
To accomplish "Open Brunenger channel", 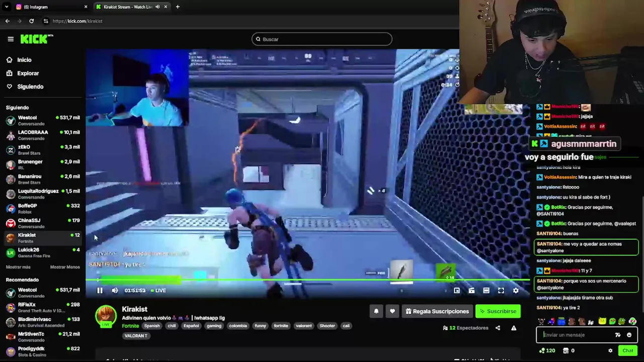I will coord(43,164).
